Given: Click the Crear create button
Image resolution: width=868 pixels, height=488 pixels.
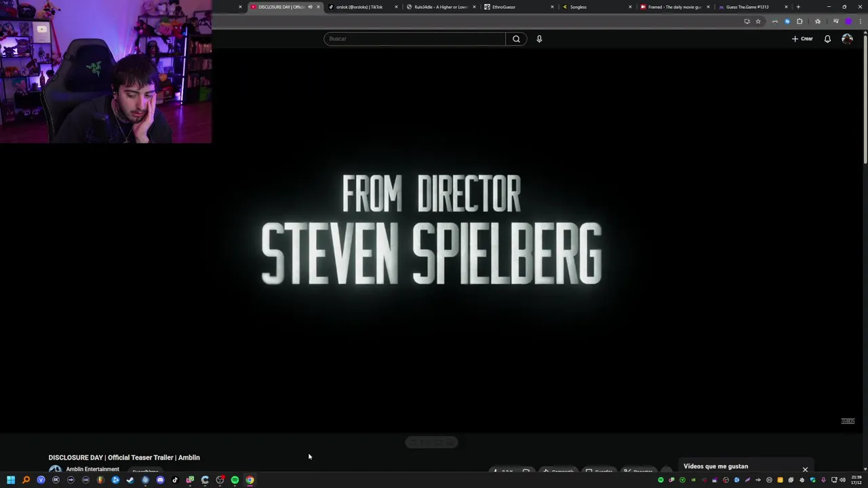Looking at the screenshot, I should pyautogui.click(x=802, y=39).
